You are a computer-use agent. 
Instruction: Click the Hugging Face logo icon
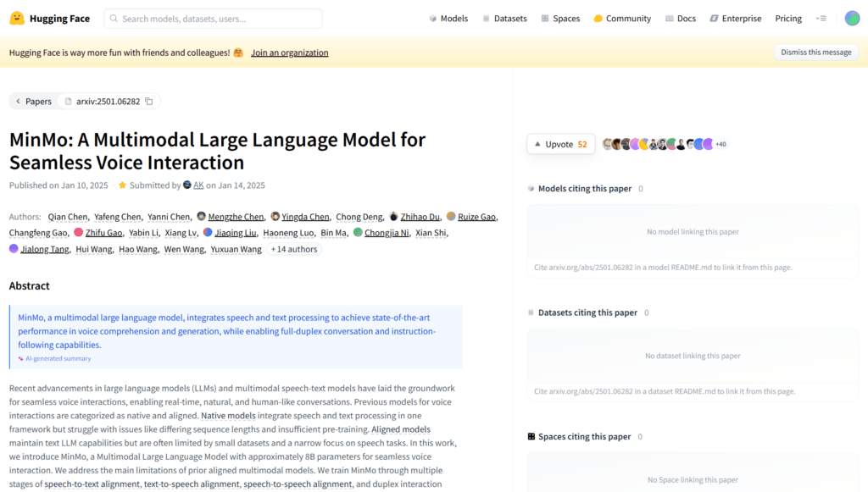17,18
